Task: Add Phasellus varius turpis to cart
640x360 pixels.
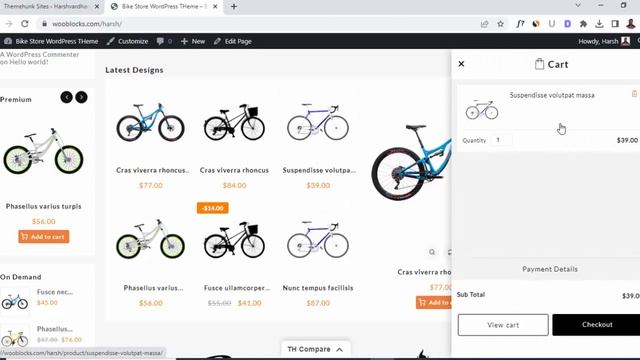Action: tap(44, 237)
